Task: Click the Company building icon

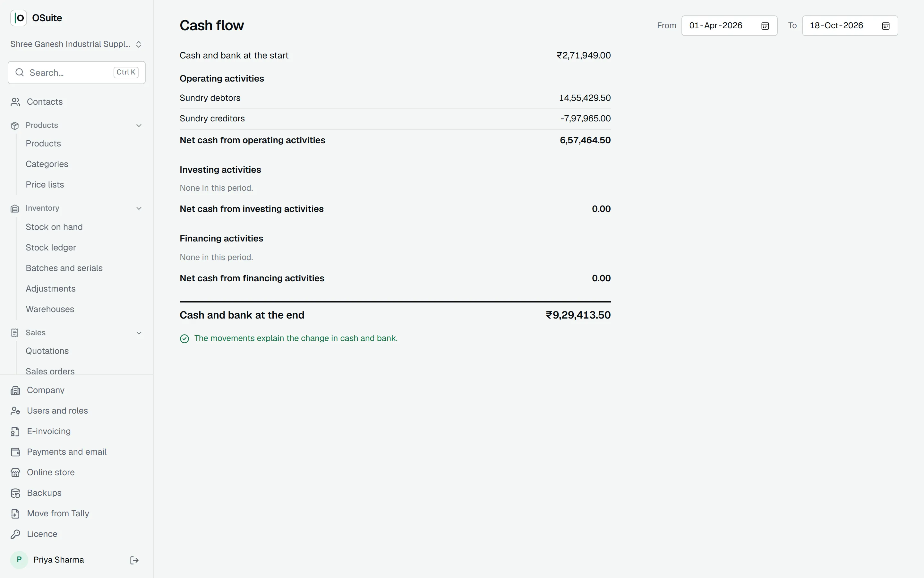Action: tap(15, 390)
